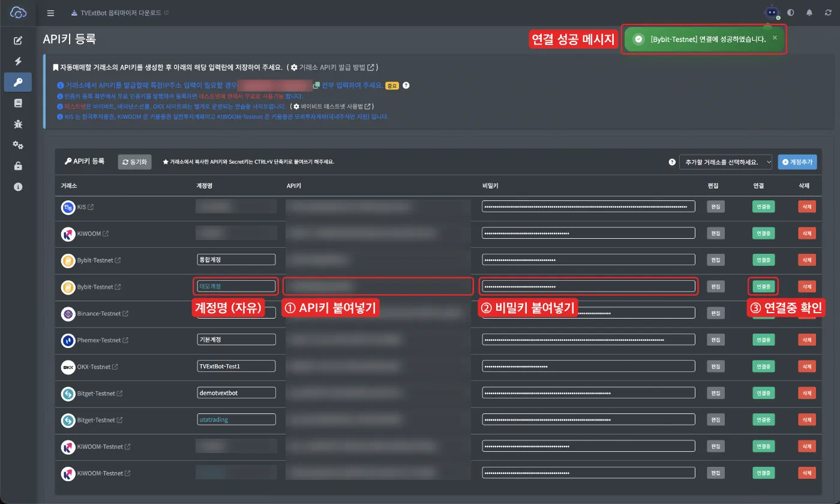
Task: Open the book icon in sidebar
Action: (x=18, y=103)
